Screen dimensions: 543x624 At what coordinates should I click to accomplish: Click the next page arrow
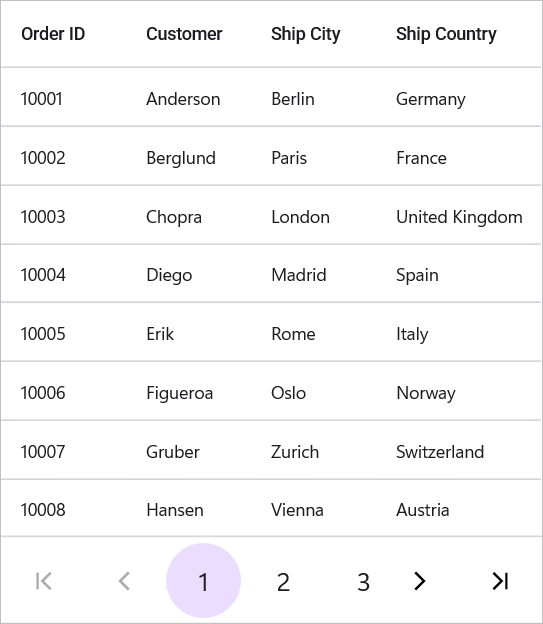coord(420,581)
